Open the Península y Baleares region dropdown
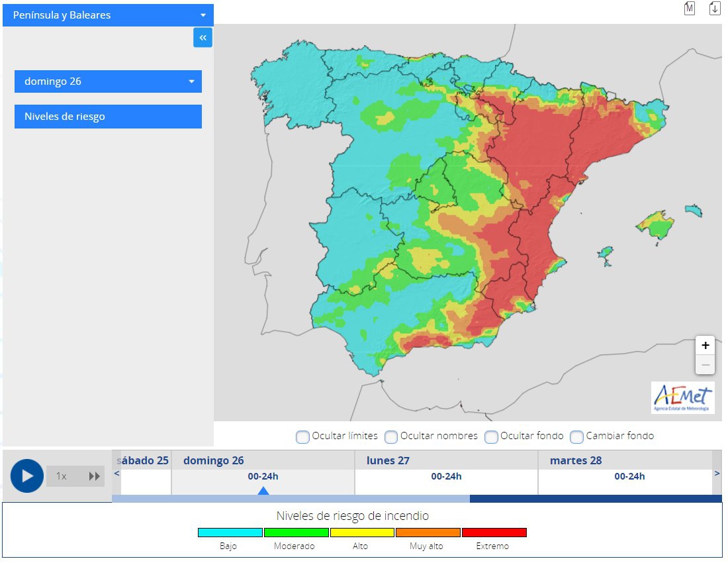The width and height of the screenshot is (728, 563). pyautogui.click(x=108, y=15)
